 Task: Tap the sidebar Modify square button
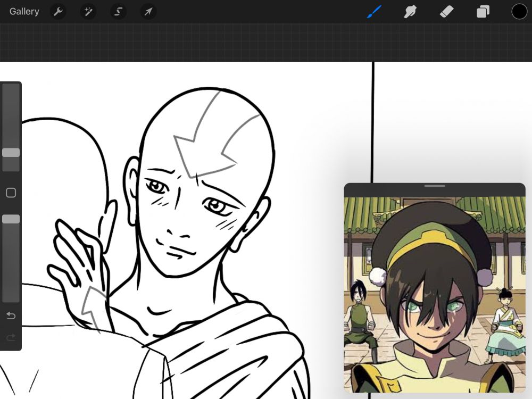(x=11, y=193)
